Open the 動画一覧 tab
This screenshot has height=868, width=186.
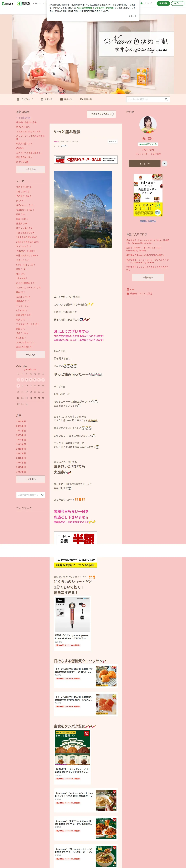tap(86, 99)
